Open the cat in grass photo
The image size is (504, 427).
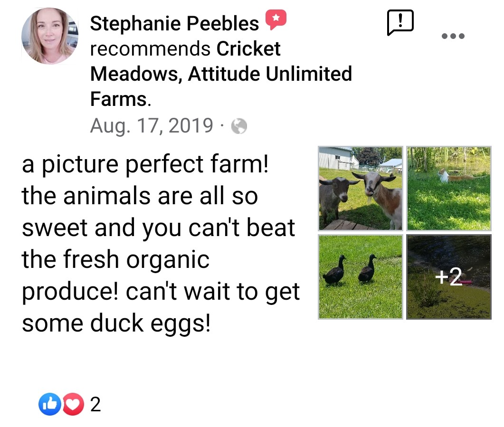click(448, 188)
